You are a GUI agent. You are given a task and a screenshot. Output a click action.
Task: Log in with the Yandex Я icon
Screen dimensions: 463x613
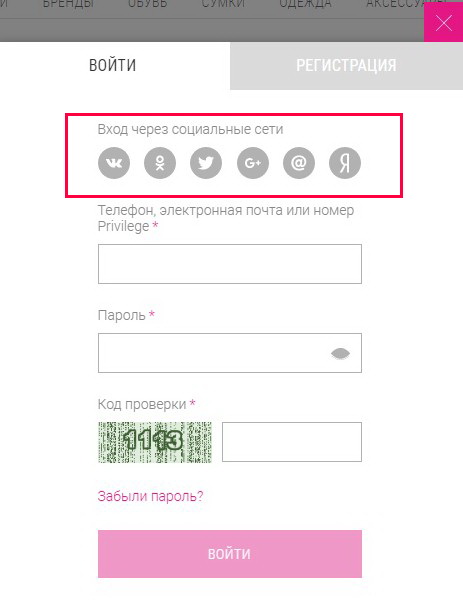345,163
